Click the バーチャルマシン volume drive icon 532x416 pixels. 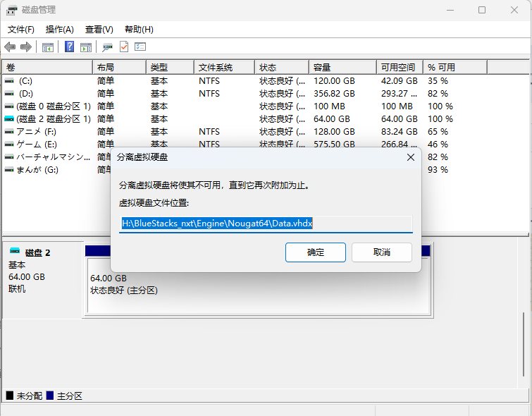(x=9, y=157)
